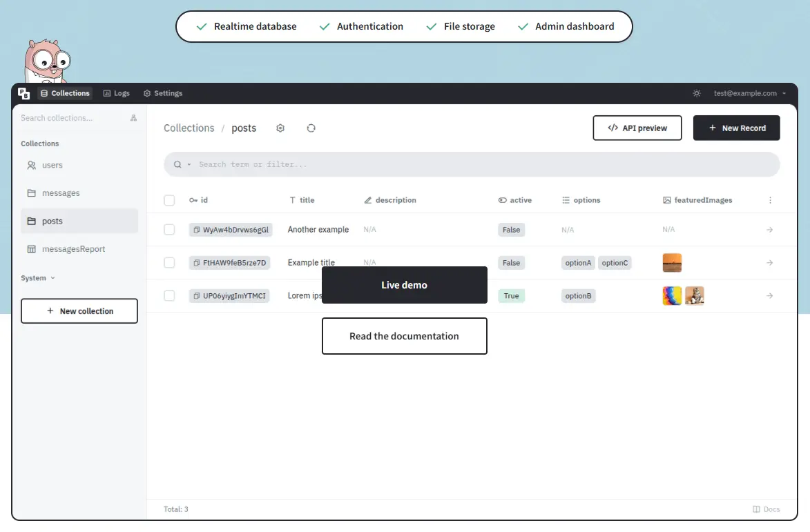Viewport: 810px width, 532px height.
Task: Switch to the Logs tab
Action: [116, 93]
